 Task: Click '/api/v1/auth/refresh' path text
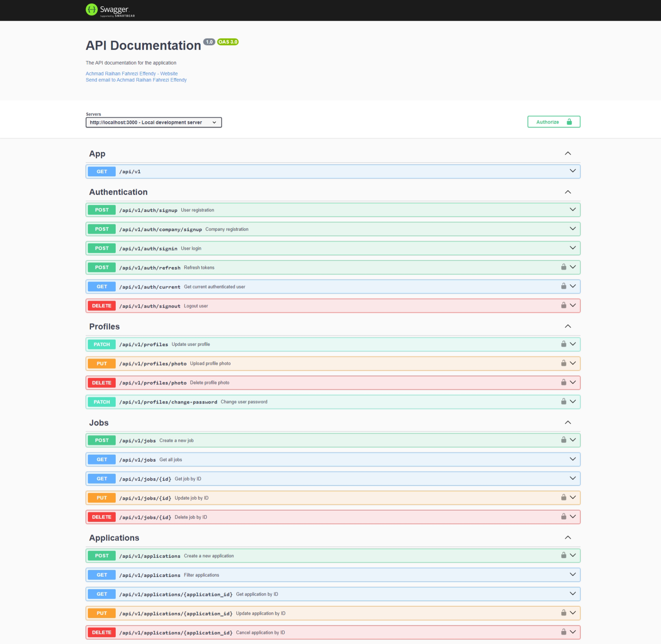point(150,268)
